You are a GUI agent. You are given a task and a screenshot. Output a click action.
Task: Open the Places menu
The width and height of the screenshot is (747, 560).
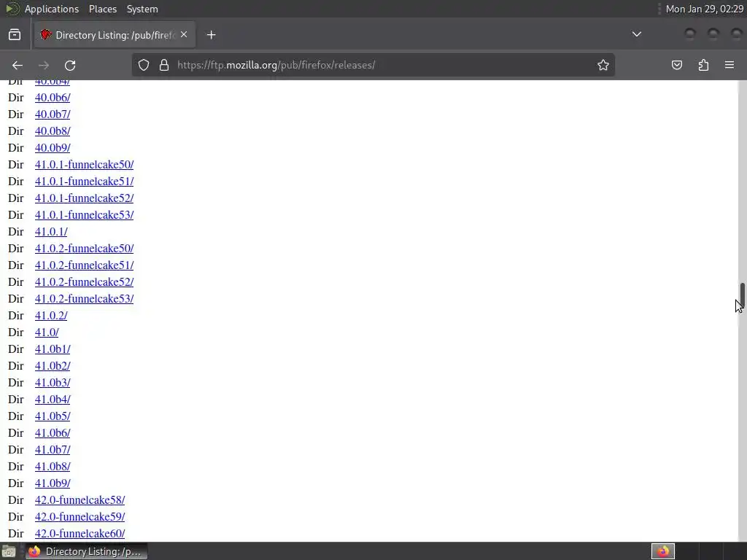click(102, 9)
